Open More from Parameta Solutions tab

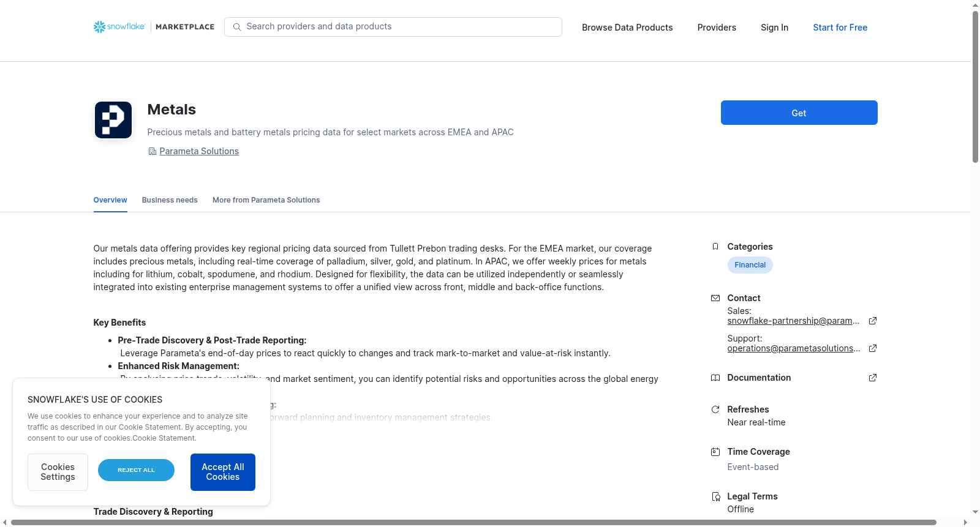click(266, 200)
